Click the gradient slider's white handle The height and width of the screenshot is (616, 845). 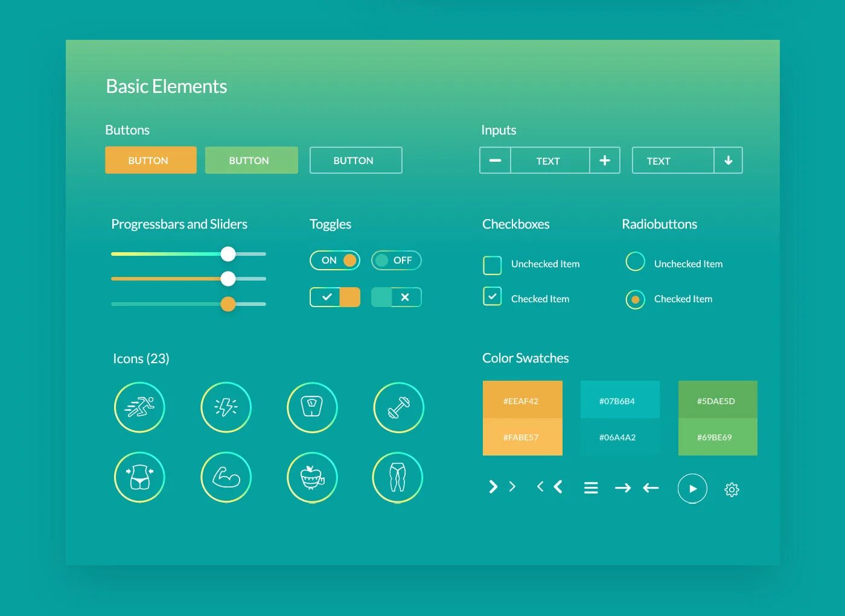228,254
